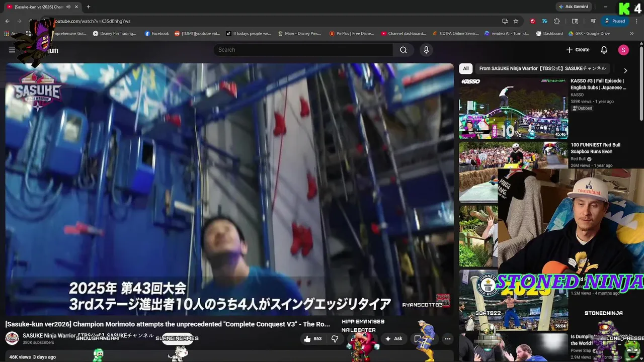This screenshot has height=362, width=644.
Task: Open the If todays people we... bookmark
Action: [x=249, y=34]
